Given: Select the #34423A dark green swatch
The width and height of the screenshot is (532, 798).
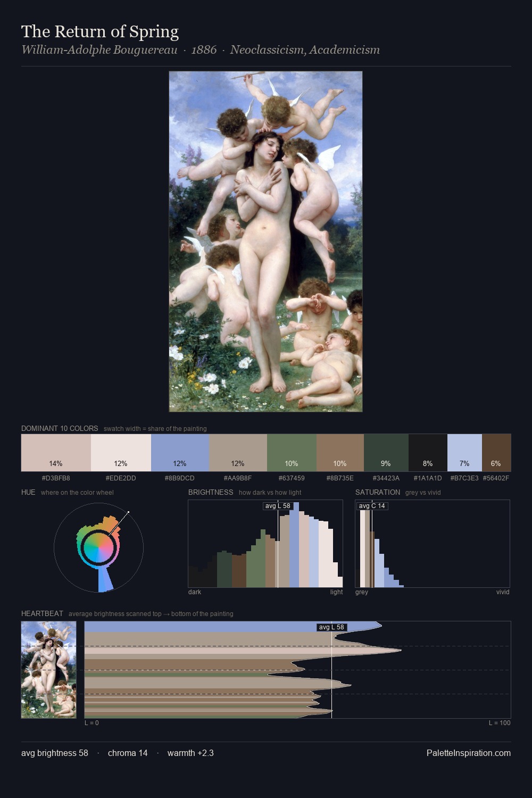Looking at the screenshot, I should [386, 453].
